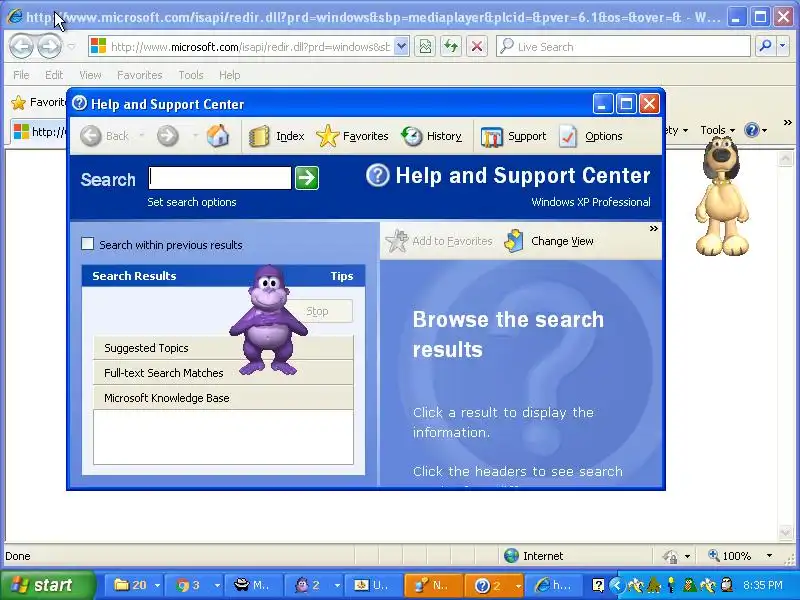Go to the Help and Support home page
This screenshot has height=600, width=800.
click(x=218, y=136)
